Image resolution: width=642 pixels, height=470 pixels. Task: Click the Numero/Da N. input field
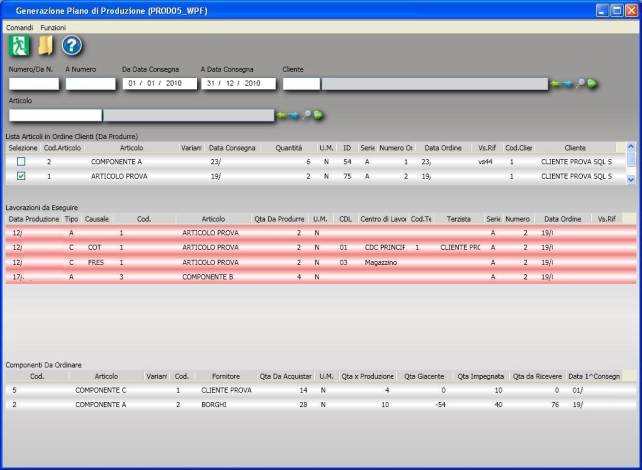[34, 84]
